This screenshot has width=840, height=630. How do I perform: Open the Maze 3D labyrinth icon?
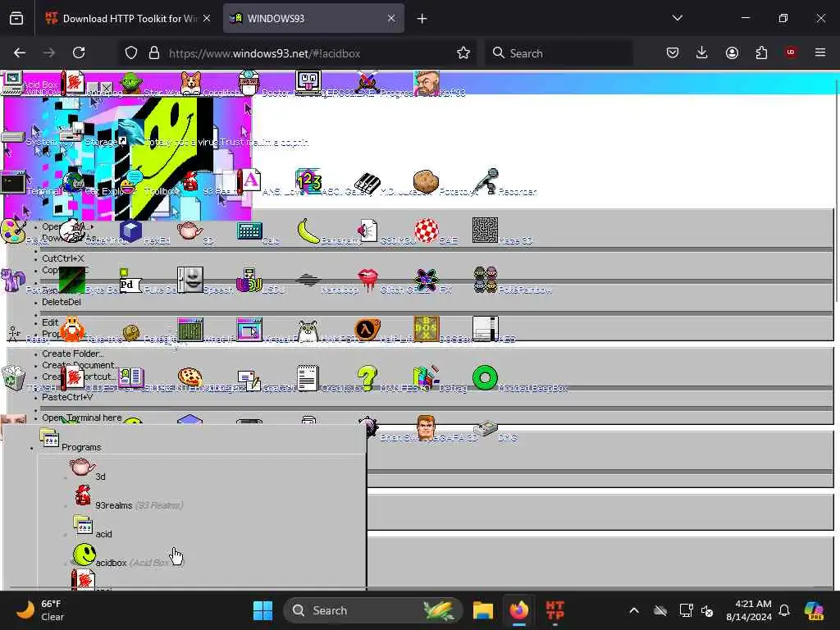[x=486, y=231]
